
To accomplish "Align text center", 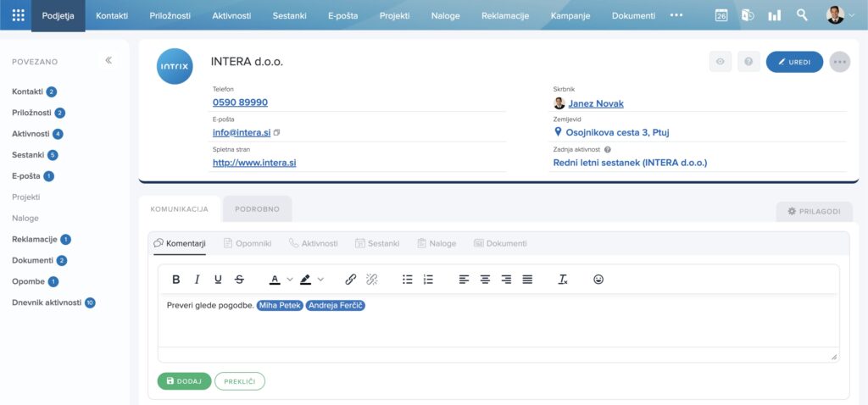I will [x=485, y=280].
